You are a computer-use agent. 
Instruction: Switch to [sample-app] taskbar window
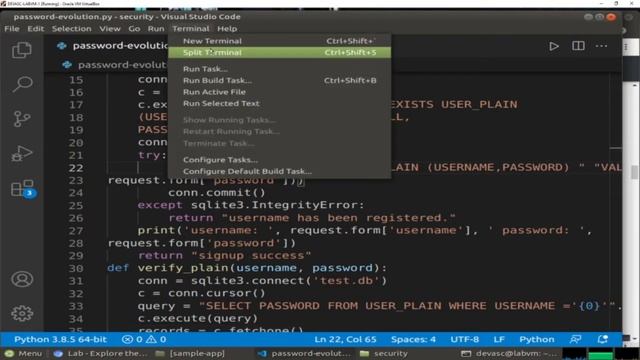[190, 353]
